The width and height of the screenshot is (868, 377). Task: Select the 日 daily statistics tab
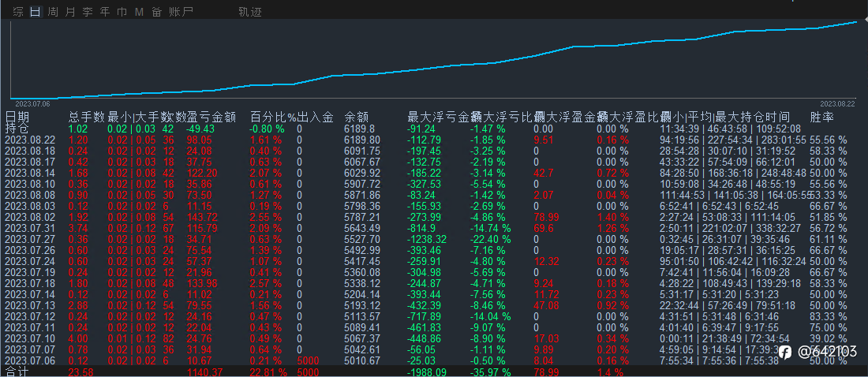[x=36, y=12]
